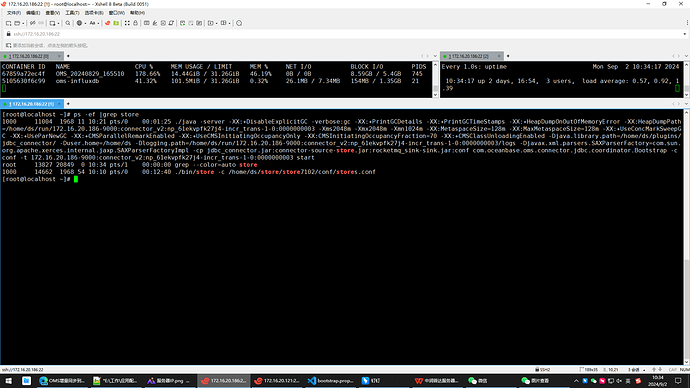Close the 172.16.20.186:22 [0] tab
The height and width of the screenshot is (388, 690).
59,56
